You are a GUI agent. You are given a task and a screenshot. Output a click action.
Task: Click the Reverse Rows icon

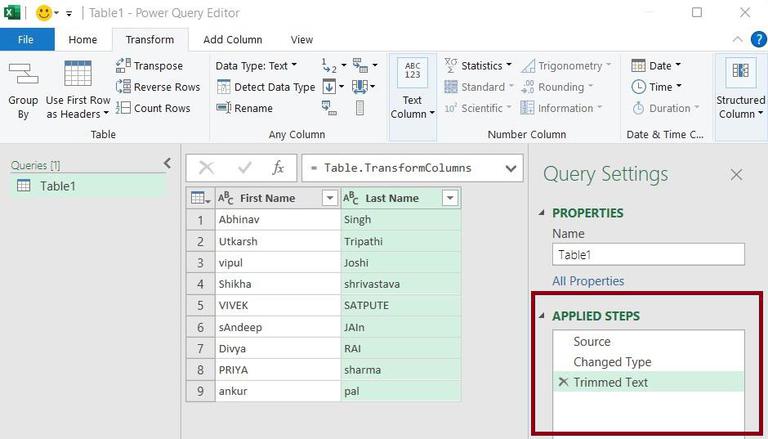tap(123, 87)
